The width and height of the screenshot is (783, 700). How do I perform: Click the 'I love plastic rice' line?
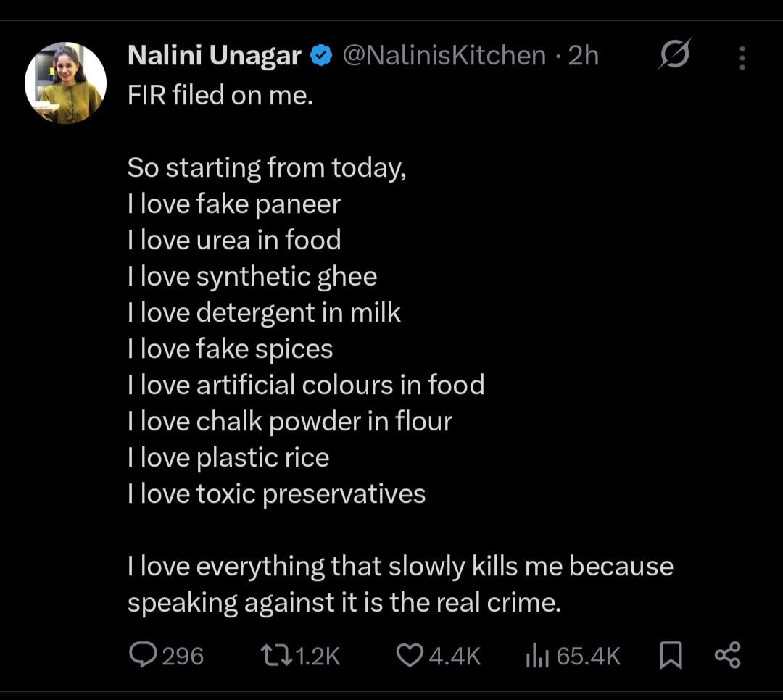228,457
